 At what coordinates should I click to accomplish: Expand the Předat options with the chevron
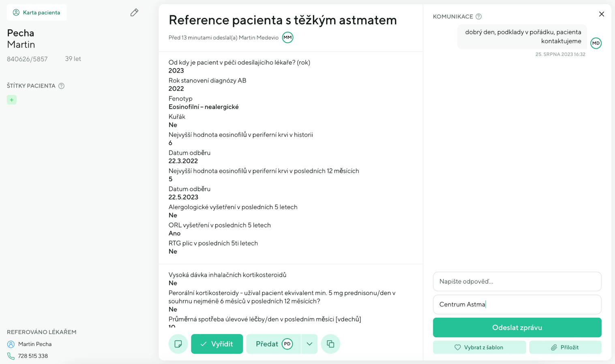pos(309,344)
